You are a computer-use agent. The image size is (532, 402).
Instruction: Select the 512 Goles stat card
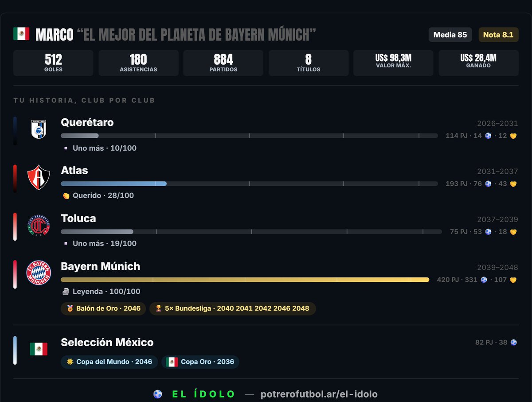53,63
